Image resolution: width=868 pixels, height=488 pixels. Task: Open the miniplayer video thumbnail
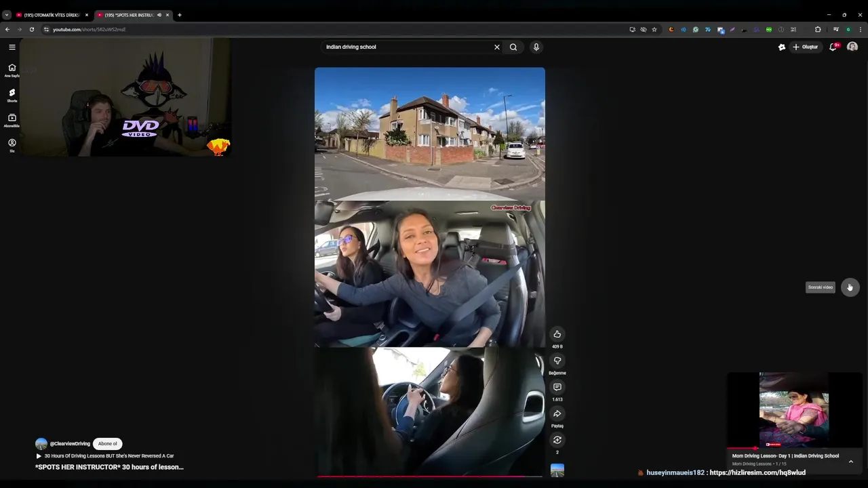(794, 409)
